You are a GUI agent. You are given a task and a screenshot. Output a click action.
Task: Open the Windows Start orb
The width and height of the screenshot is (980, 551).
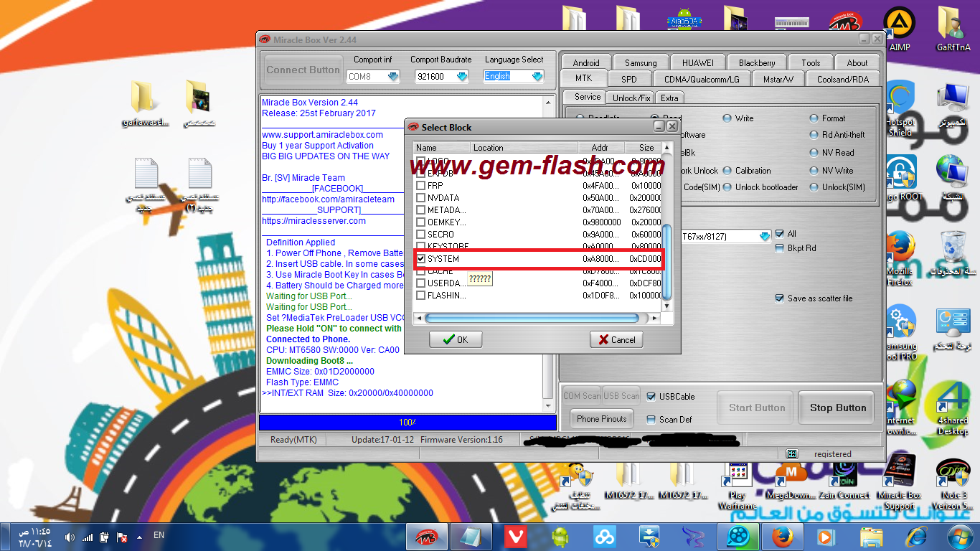(960, 536)
